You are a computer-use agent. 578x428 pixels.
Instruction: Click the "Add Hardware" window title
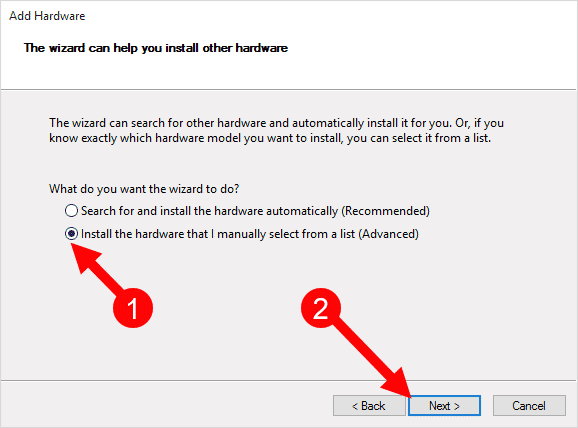[x=47, y=16]
